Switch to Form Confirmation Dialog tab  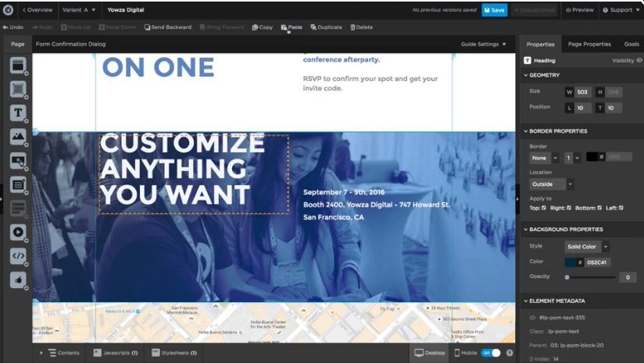click(x=70, y=44)
